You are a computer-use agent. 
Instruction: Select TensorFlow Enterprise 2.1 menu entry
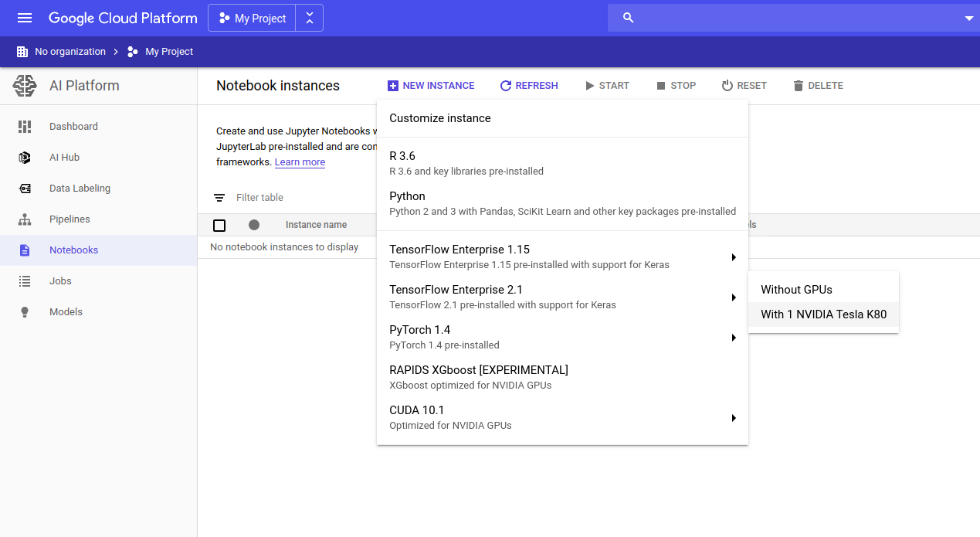point(562,297)
